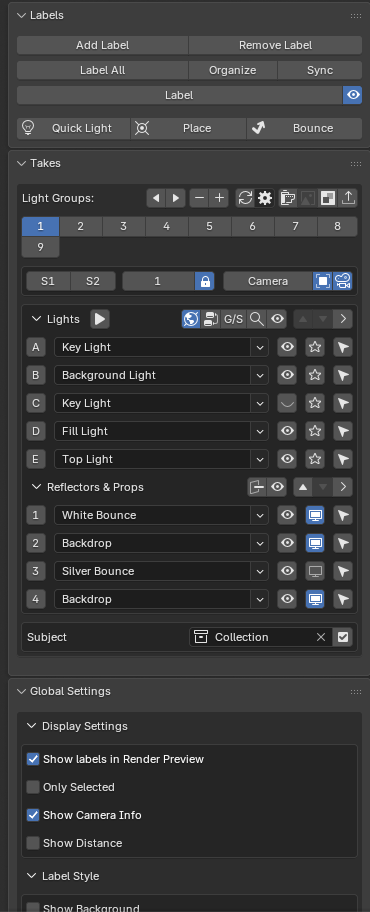
Task: Collapse the Takes panel
Action: coord(22,163)
